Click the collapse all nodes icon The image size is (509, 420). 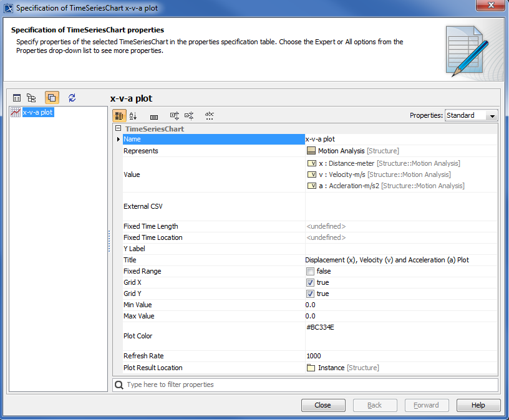point(190,116)
